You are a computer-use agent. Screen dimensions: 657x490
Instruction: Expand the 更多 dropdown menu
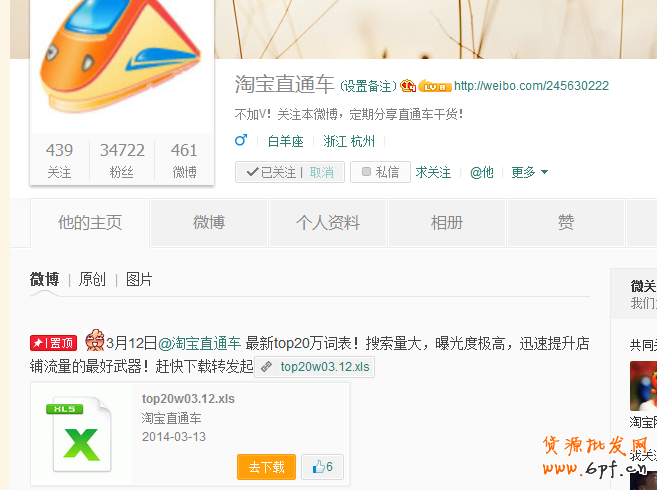click(x=530, y=172)
